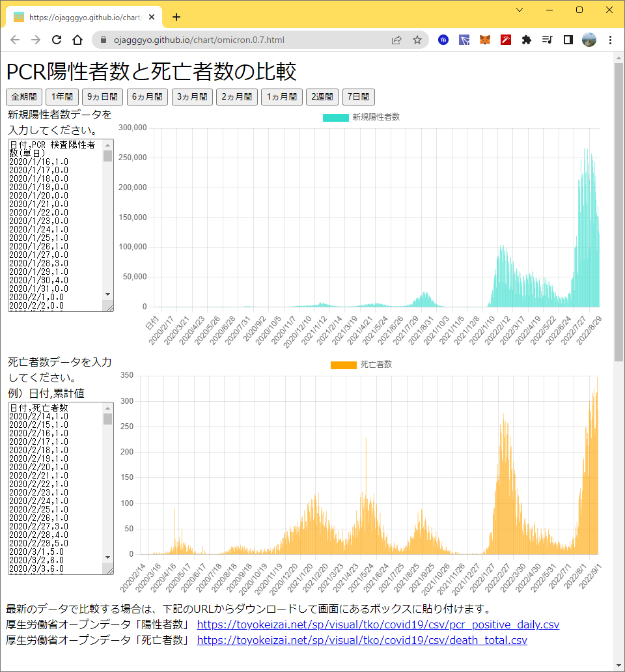
Task: Click down arrow of positive cases textarea scrollbar
Action: click(107, 294)
